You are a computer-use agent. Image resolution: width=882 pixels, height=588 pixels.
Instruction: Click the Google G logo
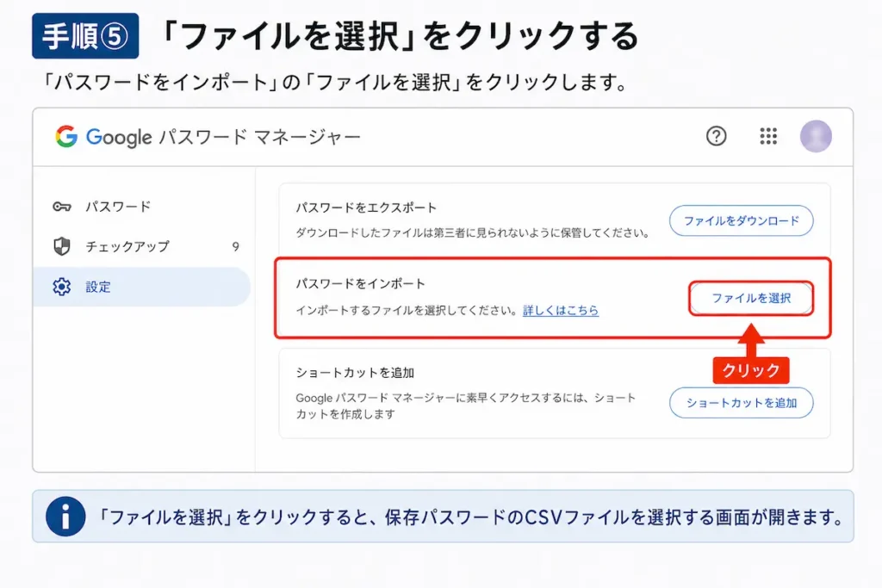tap(66, 137)
